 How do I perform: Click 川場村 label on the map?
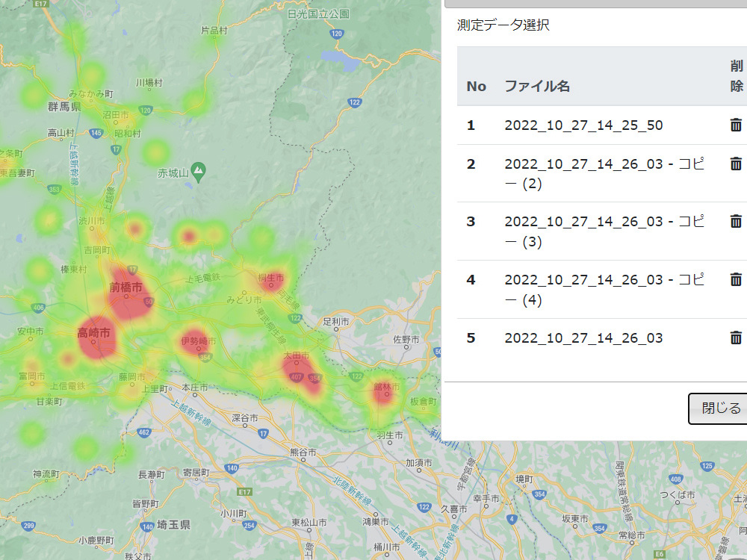149,82
